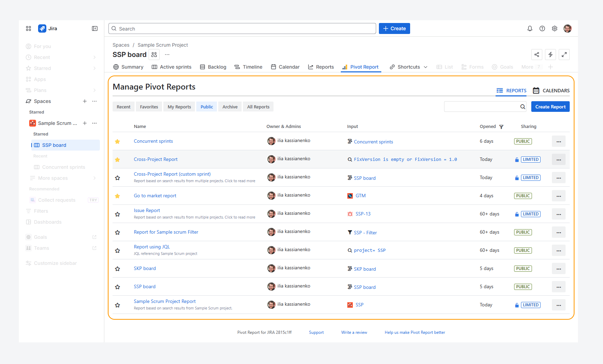Open the Opened column filter funnel
Screen dimensions: 603x364
click(x=501, y=127)
